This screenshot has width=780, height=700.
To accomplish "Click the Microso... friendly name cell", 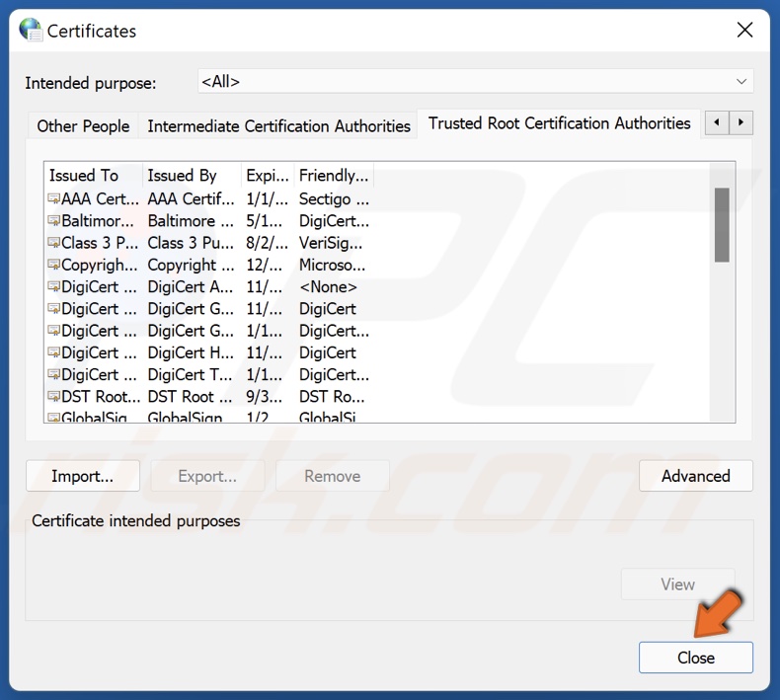I will (x=332, y=265).
